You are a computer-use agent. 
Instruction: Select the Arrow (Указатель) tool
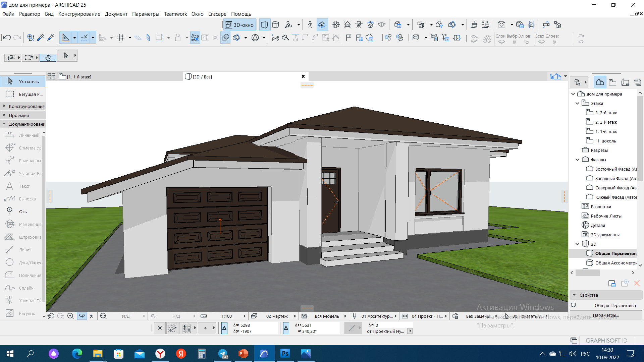23,81
